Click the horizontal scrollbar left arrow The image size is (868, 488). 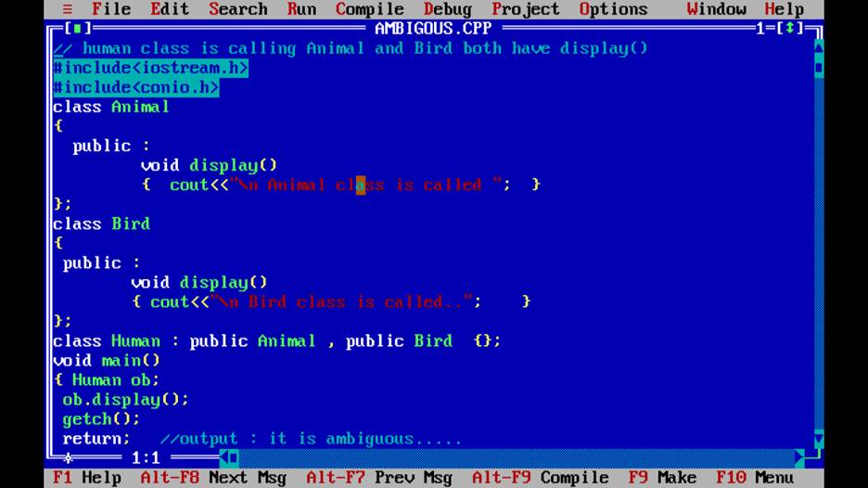click(x=224, y=457)
